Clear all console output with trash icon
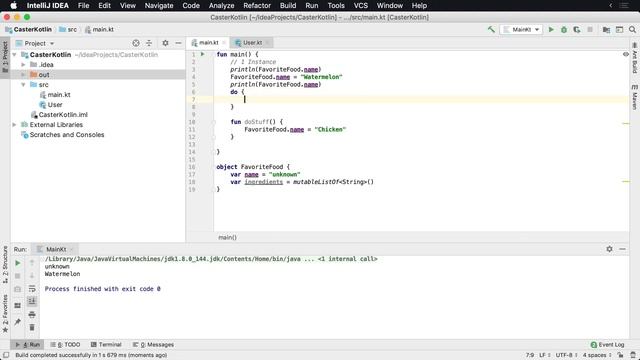This screenshot has width=640, height=360. point(32,327)
